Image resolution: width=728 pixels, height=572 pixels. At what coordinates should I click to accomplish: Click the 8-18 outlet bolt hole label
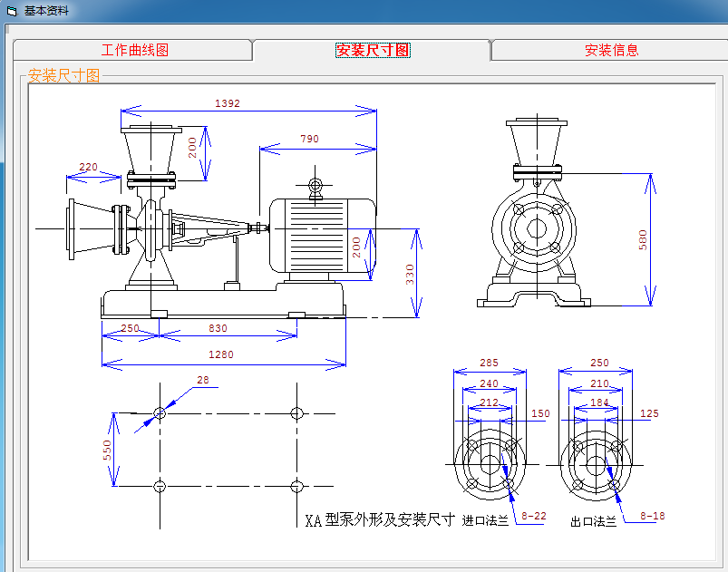[x=653, y=516]
